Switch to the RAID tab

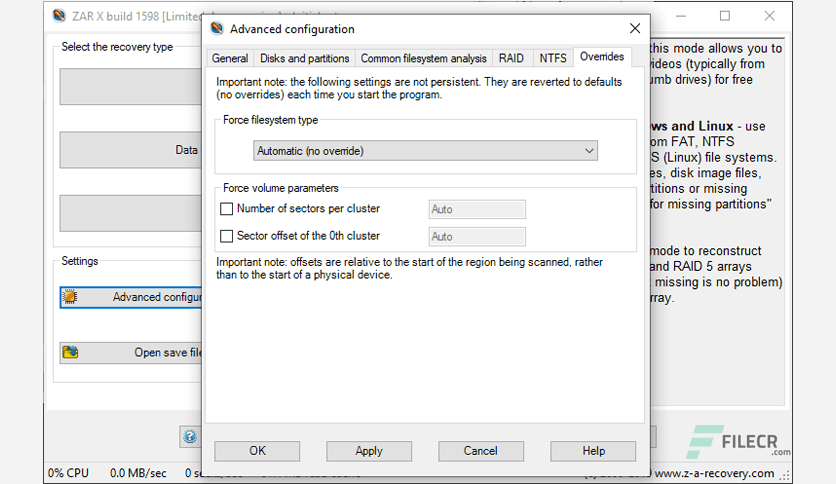(511, 58)
